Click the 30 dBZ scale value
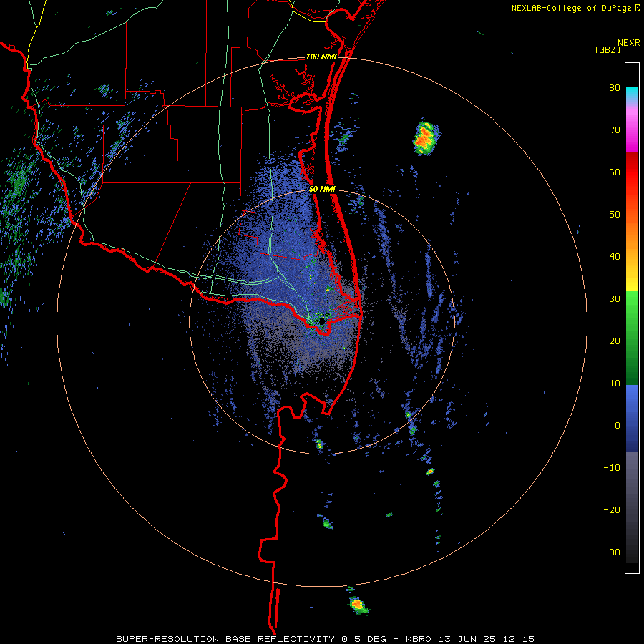The height and width of the screenshot is (644, 644). click(615, 299)
